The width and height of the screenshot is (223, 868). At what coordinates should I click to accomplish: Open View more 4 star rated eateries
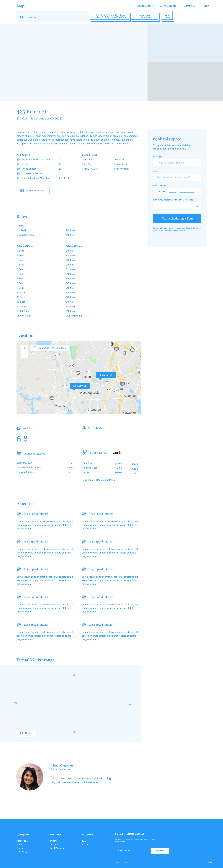[99, 480]
